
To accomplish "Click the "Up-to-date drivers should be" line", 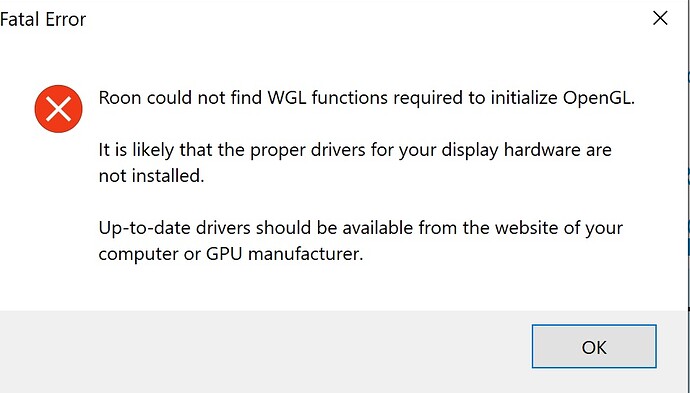I will click(360, 228).
